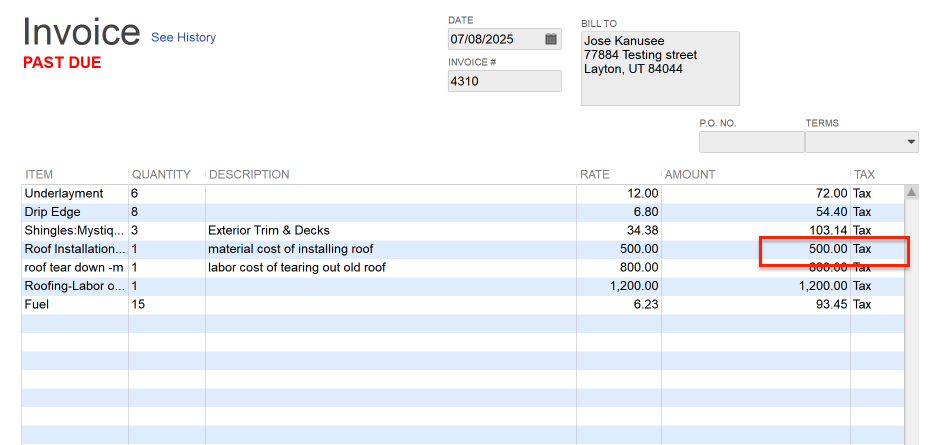928x445 pixels.
Task: Select the Bill To address box
Action: pyautogui.click(x=660, y=68)
